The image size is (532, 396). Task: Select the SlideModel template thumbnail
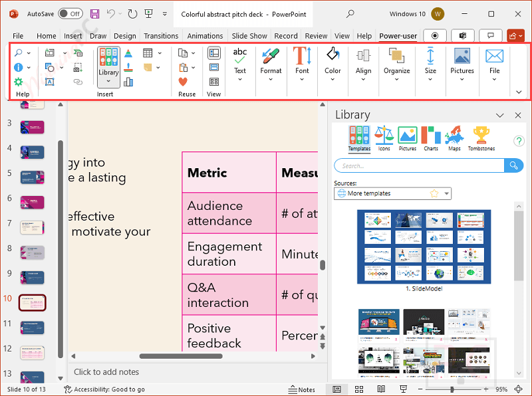(424, 247)
